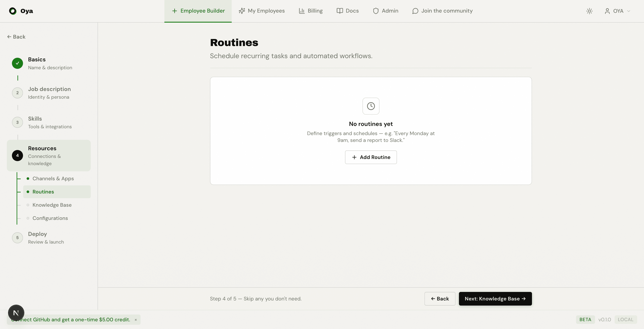
Task: Click the Add Routine button
Action: (371, 157)
